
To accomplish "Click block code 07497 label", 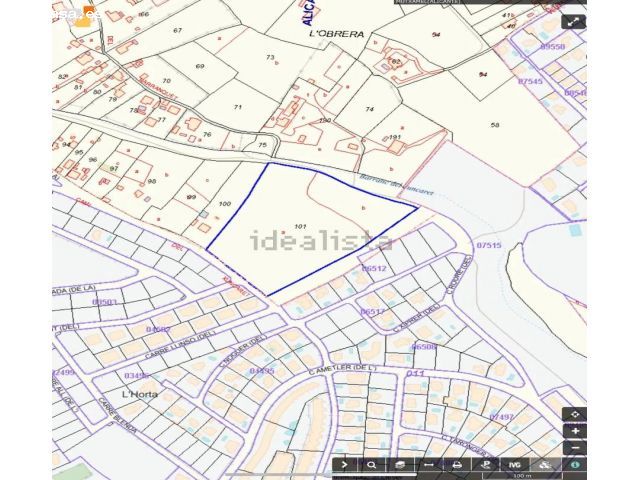I will pos(501,417).
